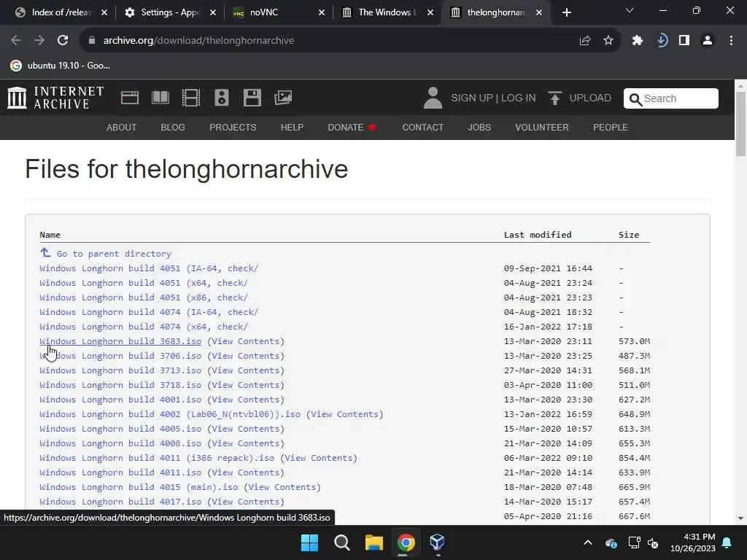
Task: Download Windows Longhorn build 4017.iso
Action: (120, 502)
